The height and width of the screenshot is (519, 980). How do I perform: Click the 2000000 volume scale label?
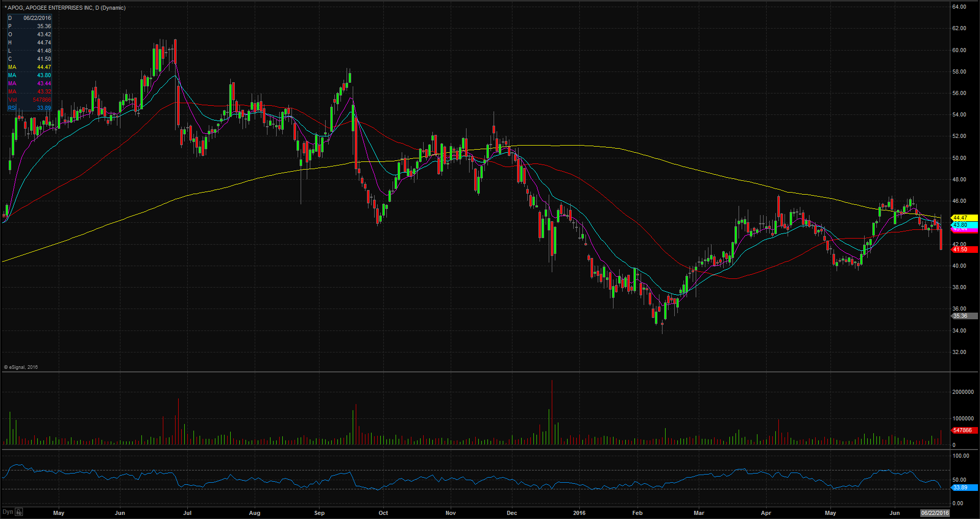tap(963, 392)
